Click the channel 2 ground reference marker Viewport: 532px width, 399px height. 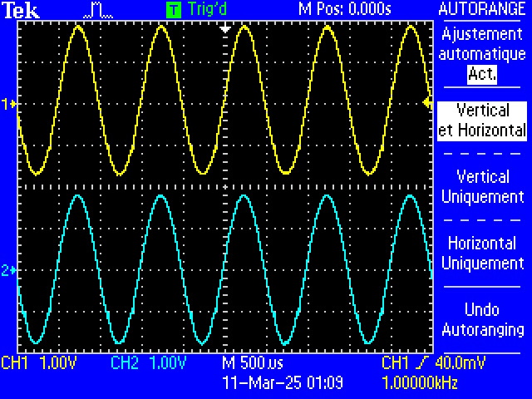(x=9, y=270)
